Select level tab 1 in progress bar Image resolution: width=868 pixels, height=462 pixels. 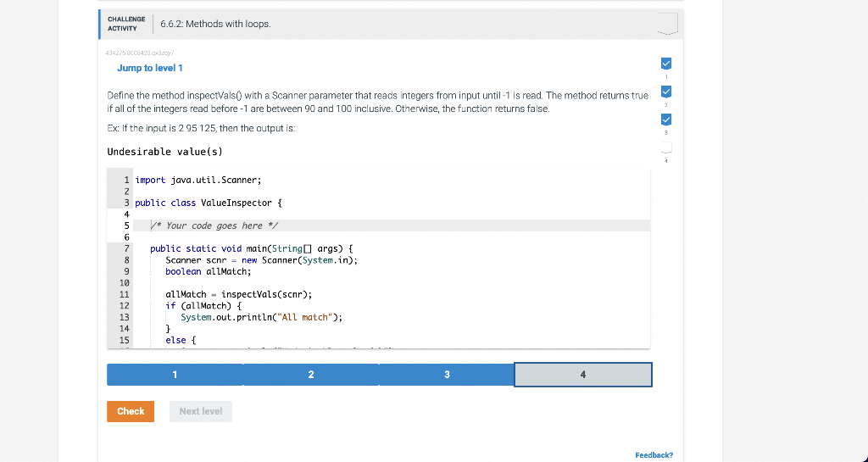point(175,375)
